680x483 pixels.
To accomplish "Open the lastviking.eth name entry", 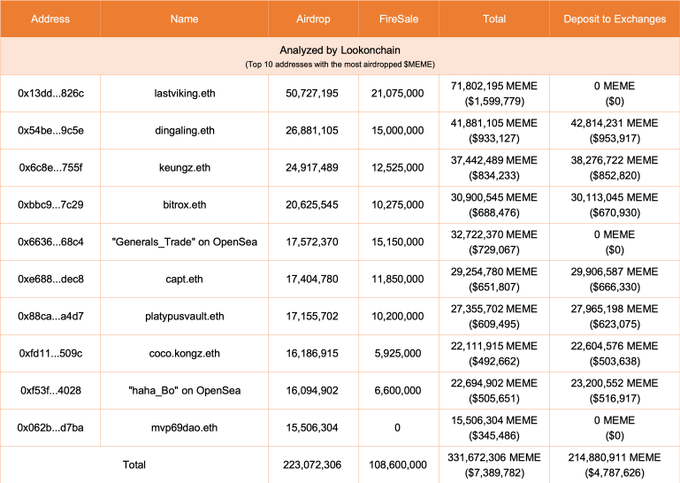I will (185, 93).
